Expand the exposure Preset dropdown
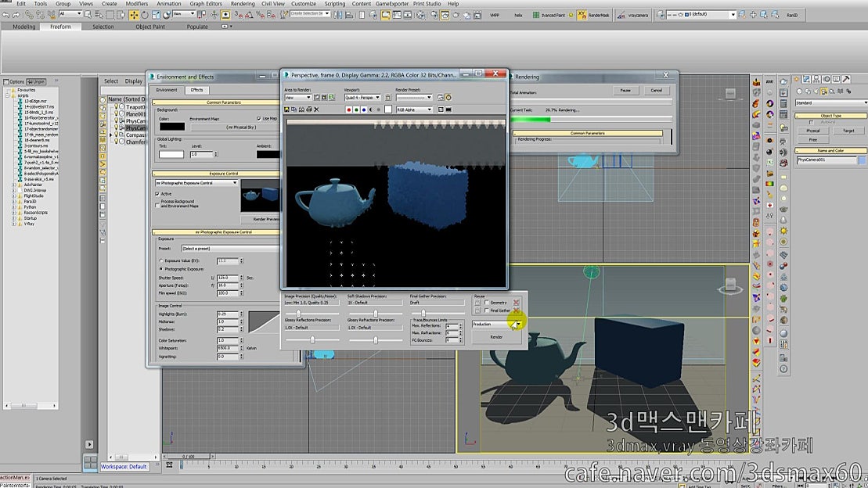The width and height of the screenshot is (868, 488). coord(227,249)
